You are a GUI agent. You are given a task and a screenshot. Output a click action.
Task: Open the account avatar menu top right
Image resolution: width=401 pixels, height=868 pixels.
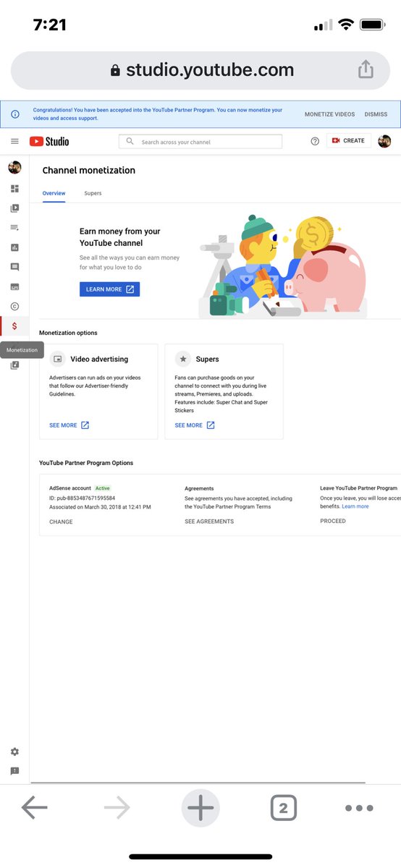click(x=384, y=141)
